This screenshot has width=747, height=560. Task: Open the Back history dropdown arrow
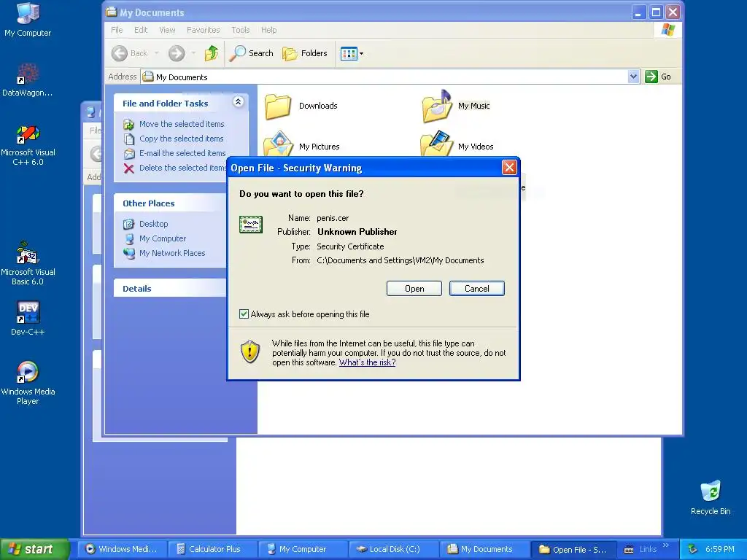click(x=156, y=53)
